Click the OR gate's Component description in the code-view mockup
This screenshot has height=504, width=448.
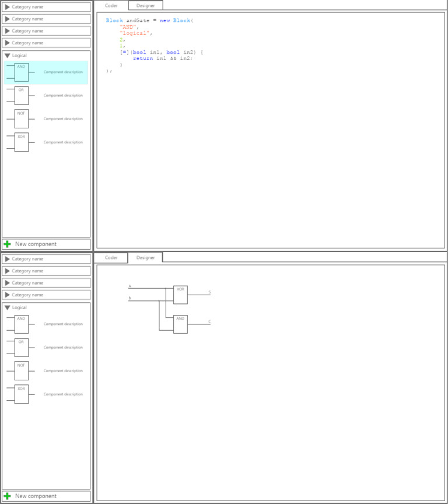click(x=63, y=96)
